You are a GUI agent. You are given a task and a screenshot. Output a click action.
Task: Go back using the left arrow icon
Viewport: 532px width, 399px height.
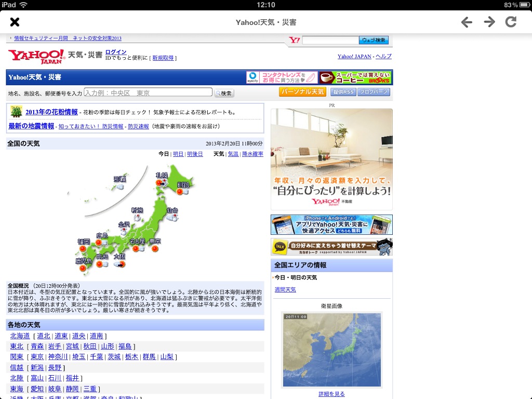[467, 22]
